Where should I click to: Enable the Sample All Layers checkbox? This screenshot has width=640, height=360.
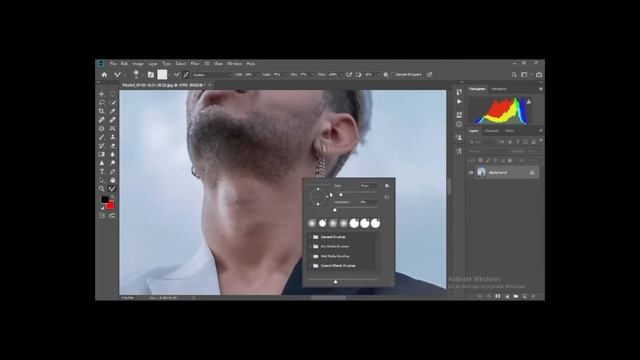click(393, 75)
